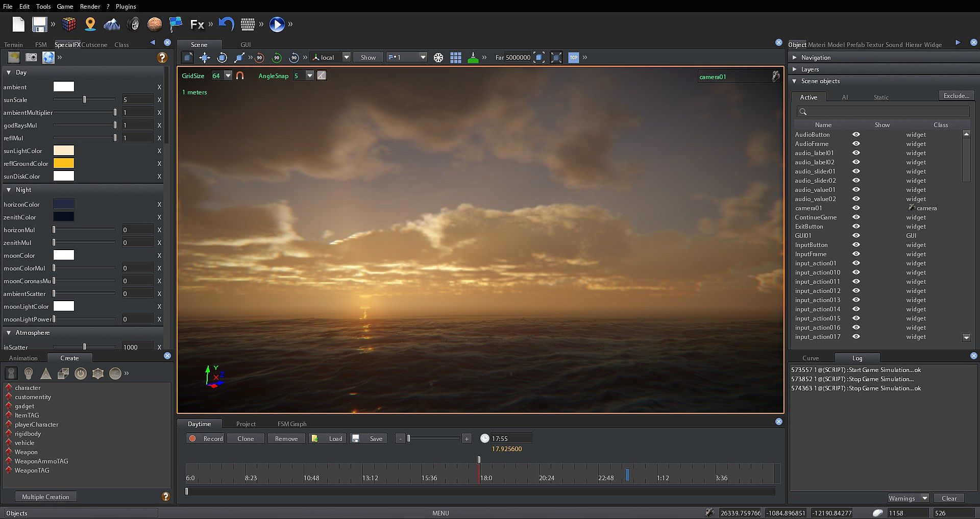Viewport: 980px width, 519px height.
Task: Click the camera icon in SpecialFX panel
Action: (x=31, y=57)
